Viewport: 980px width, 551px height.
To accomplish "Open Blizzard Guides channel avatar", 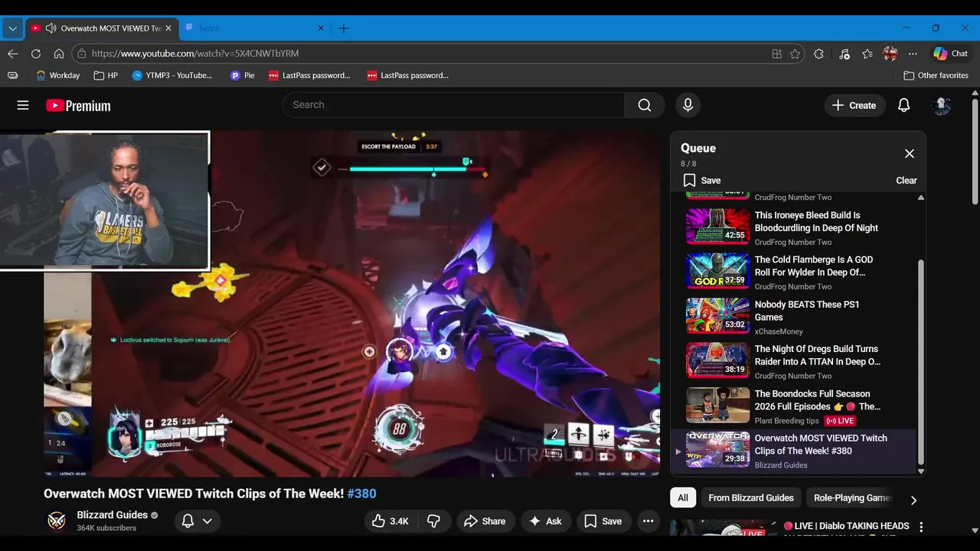I will point(57,520).
